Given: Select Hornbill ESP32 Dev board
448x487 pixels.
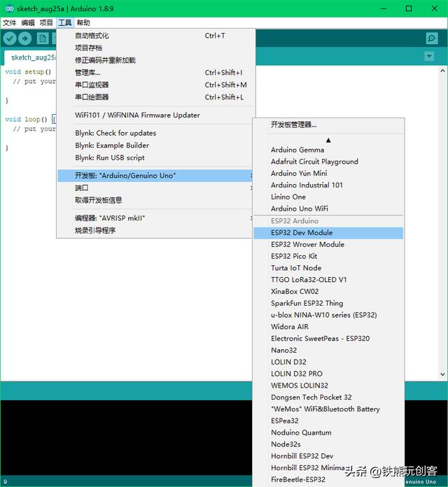Looking at the screenshot, I should [x=328, y=456].
